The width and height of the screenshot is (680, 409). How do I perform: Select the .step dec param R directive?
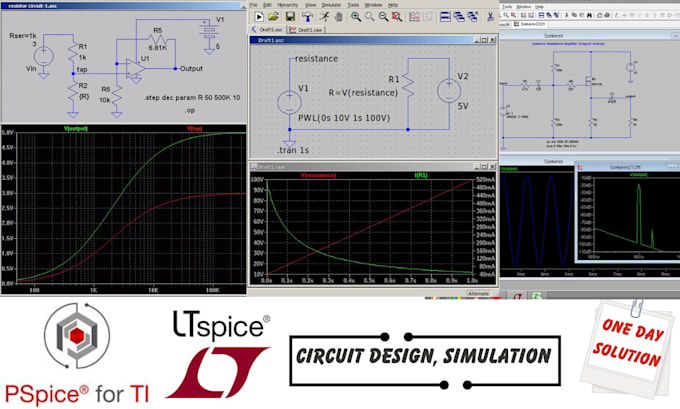[x=192, y=98]
